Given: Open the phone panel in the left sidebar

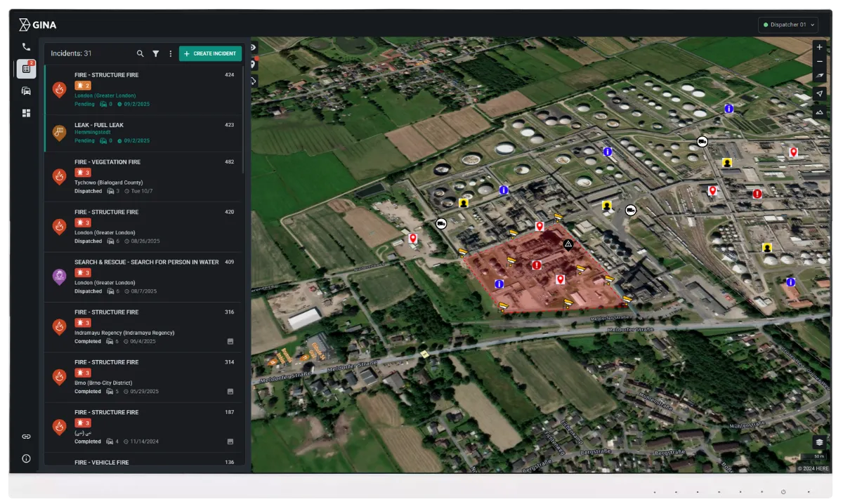Looking at the screenshot, I should 26,46.
